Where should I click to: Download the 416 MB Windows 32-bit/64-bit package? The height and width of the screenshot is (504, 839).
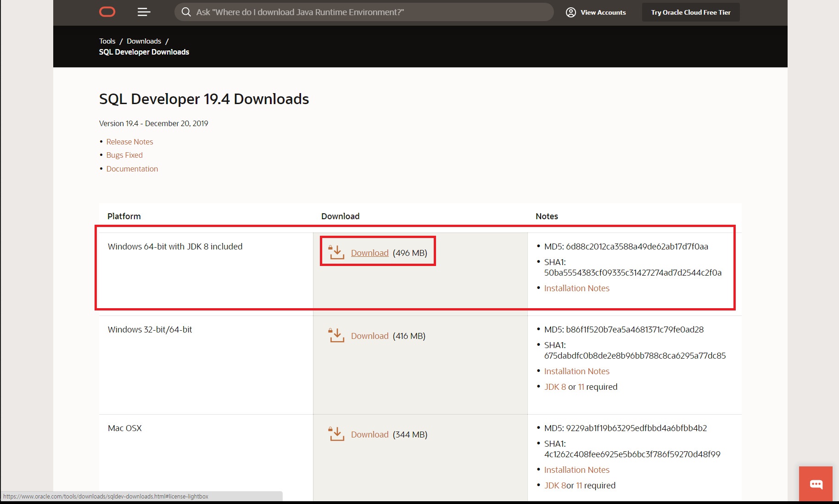click(x=369, y=336)
